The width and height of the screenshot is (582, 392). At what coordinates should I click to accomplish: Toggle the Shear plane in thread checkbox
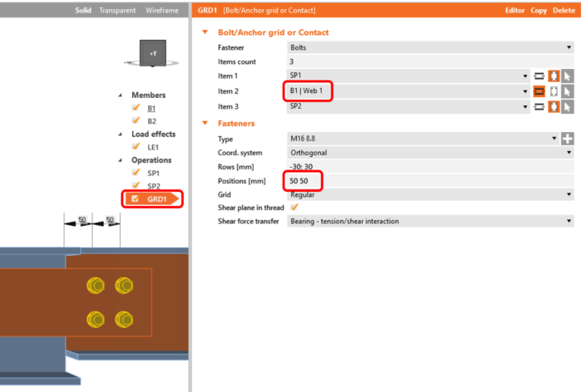[x=294, y=208]
